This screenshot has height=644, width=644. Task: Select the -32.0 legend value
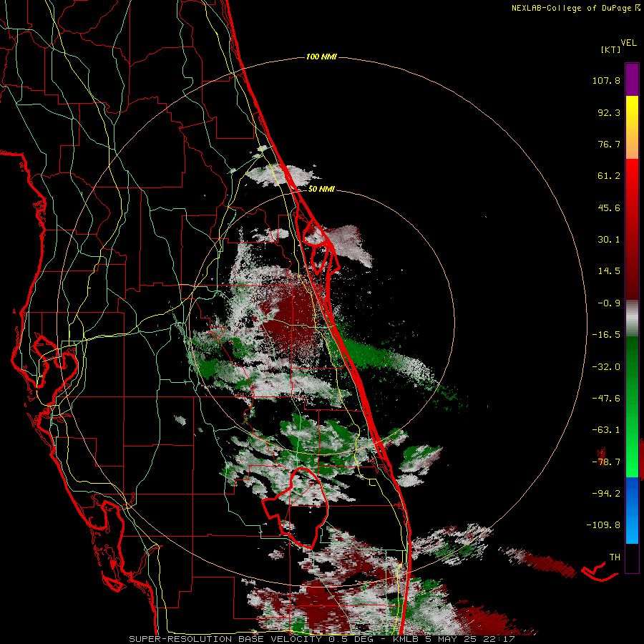click(x=606, y=367)
